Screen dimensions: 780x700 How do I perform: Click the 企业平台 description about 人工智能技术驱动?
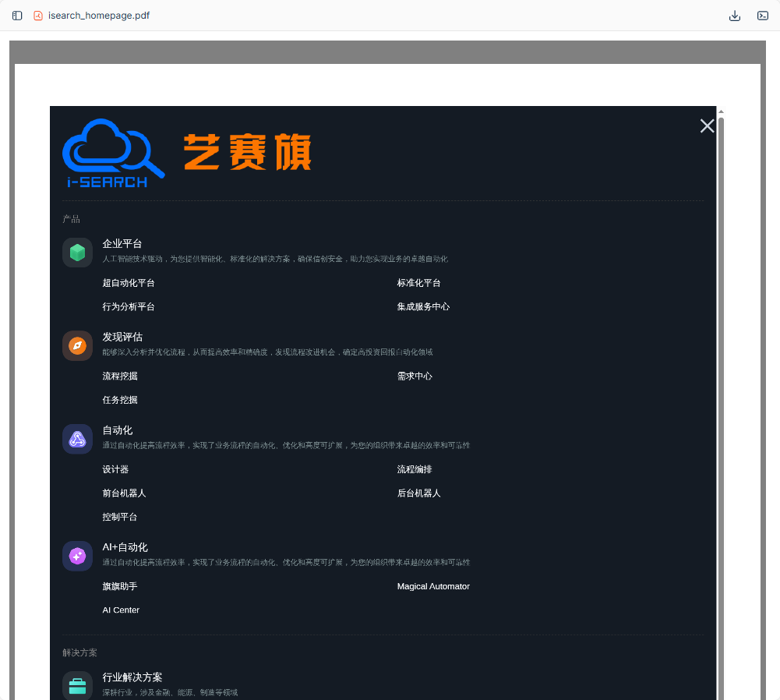click(x=275, y=260)
